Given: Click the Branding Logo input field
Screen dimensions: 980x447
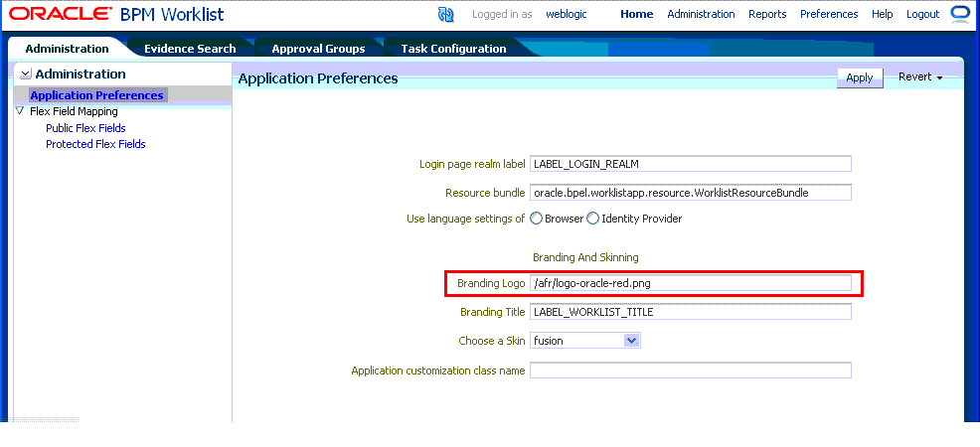Looking at the screenshot, I should [691, 283].
